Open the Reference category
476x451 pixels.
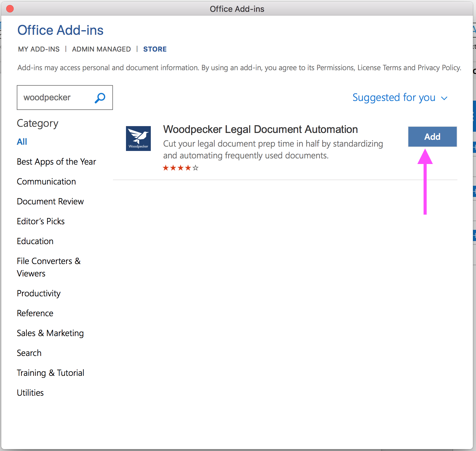coord(35,313)
